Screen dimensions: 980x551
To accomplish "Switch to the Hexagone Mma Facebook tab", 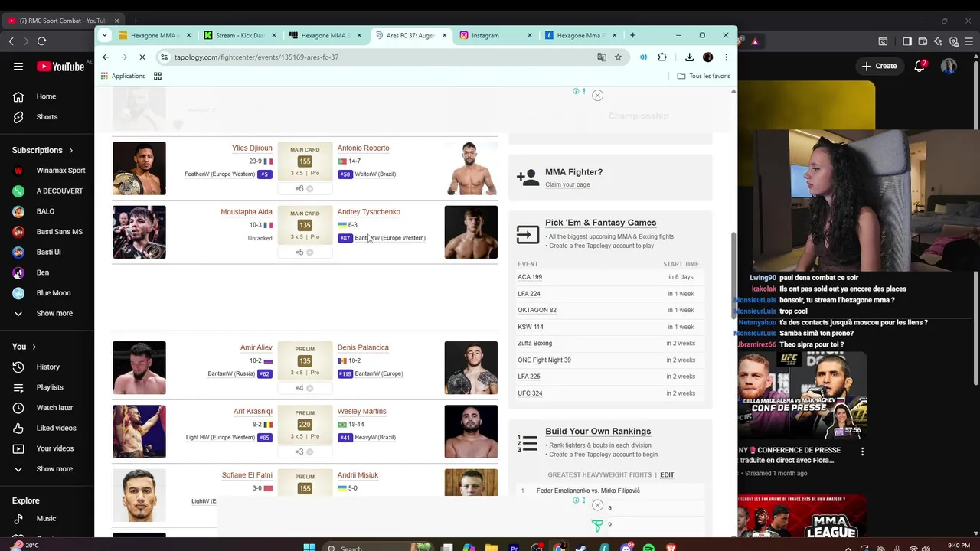I will point(580,35).
